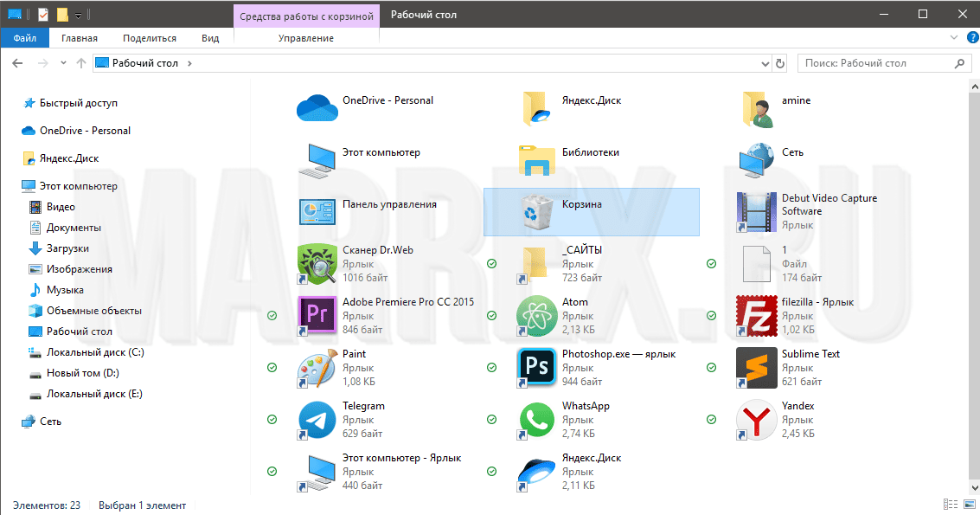
Task: Go back with the left arrow button
Action: tap(17, 63)
